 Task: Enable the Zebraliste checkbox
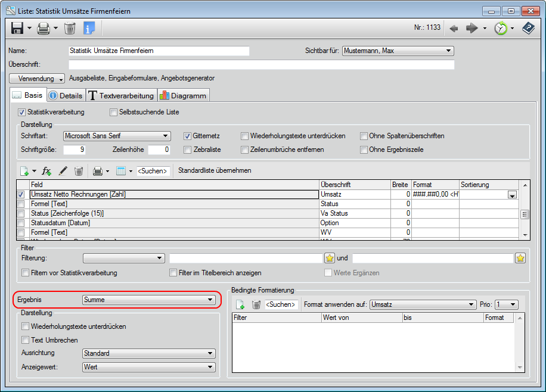(x=188, y=150)
